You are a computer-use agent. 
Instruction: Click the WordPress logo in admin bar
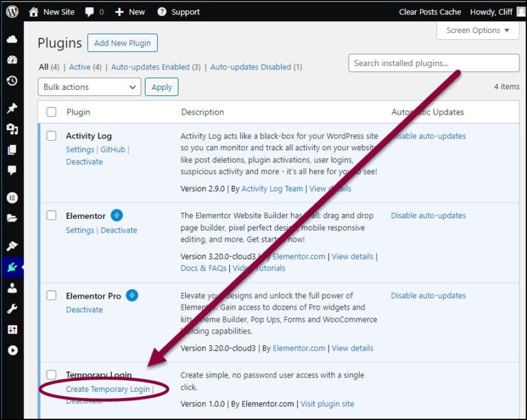tap(12, 12)
